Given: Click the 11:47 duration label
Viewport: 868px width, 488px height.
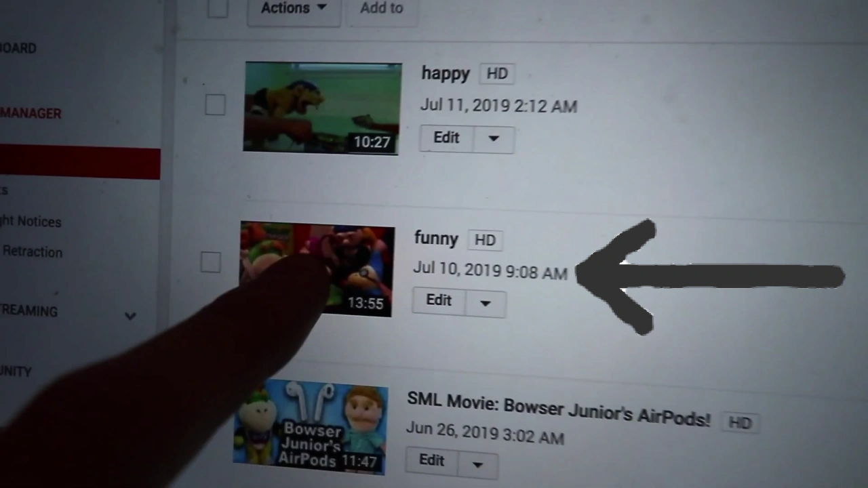Looking at the screenshot, I should (x=359, y=462).
